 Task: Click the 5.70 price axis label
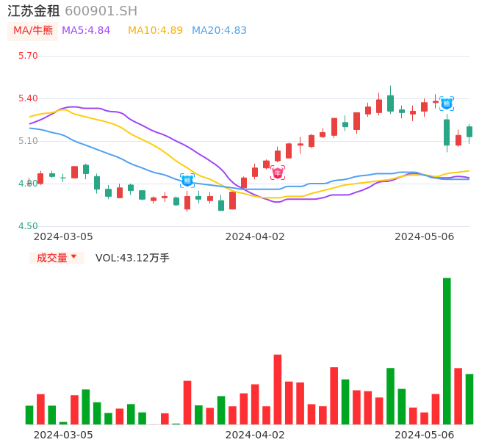click(x=28, y=56)
